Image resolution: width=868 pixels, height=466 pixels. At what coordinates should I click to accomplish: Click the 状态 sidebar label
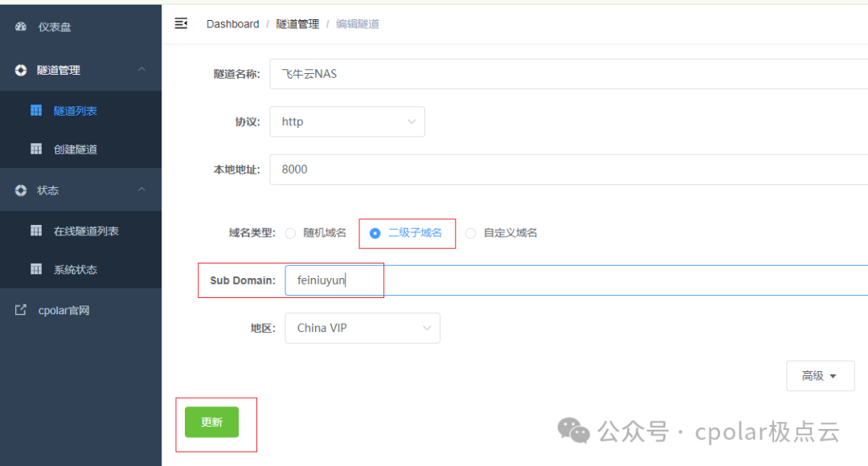(x=47, y=190)
